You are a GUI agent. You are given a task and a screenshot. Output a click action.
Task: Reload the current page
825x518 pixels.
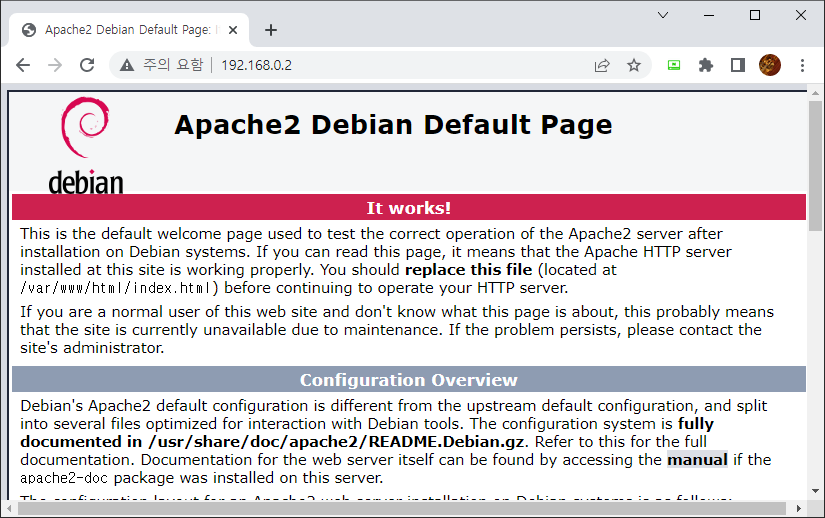pos(87,65)
